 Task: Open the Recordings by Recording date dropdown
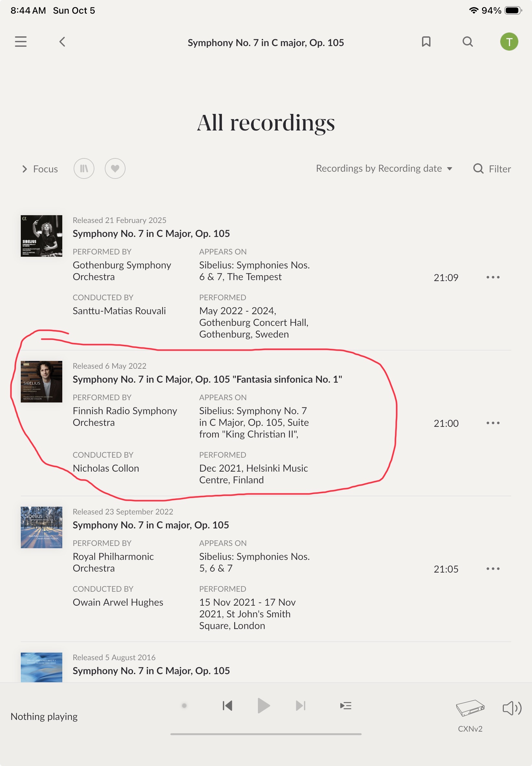[384, 168]
